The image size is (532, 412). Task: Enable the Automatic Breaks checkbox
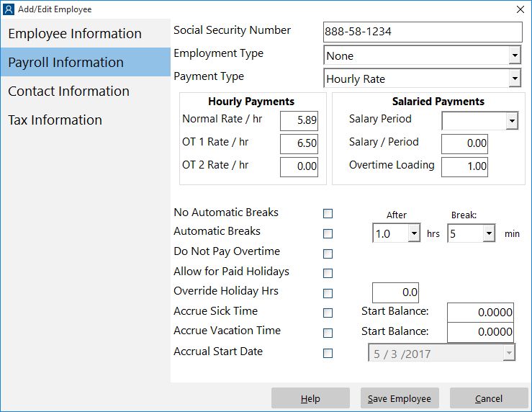[328, 233]
